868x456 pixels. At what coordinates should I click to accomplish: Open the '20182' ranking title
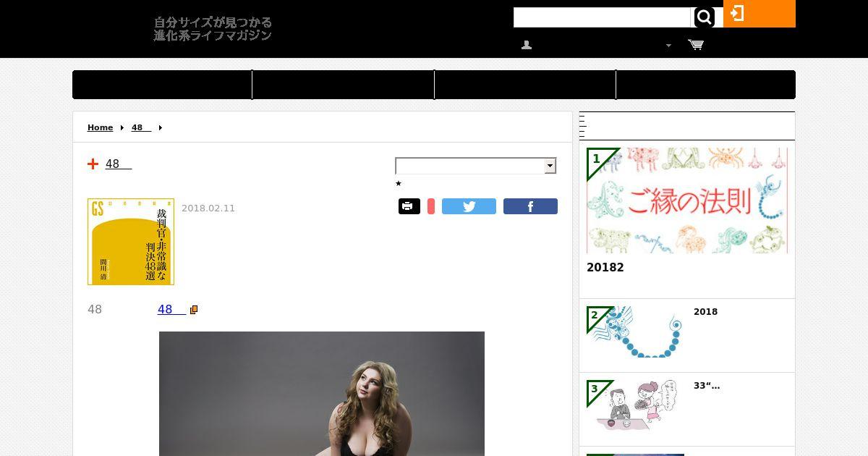(x=605, y=268)
